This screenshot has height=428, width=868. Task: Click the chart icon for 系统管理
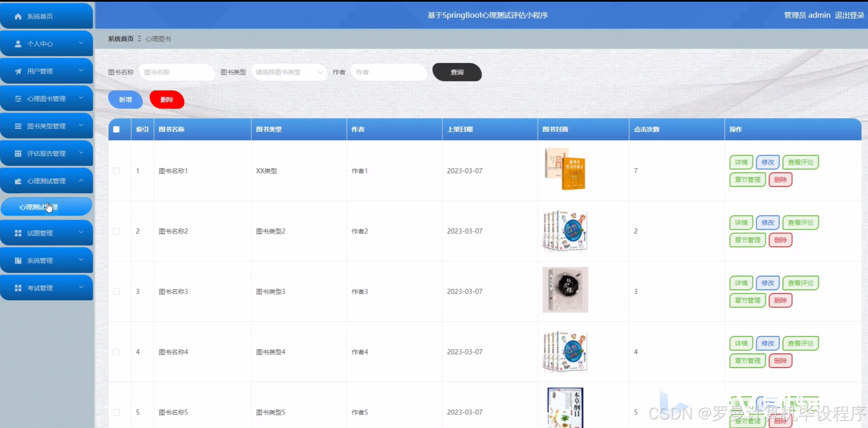click(x=18, y=261)
